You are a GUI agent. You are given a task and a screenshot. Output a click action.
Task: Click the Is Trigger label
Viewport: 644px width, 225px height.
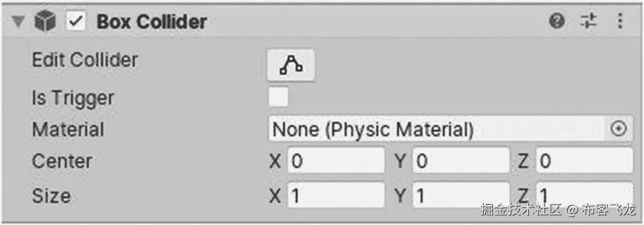pyautogui.click(x=73, y=98)
